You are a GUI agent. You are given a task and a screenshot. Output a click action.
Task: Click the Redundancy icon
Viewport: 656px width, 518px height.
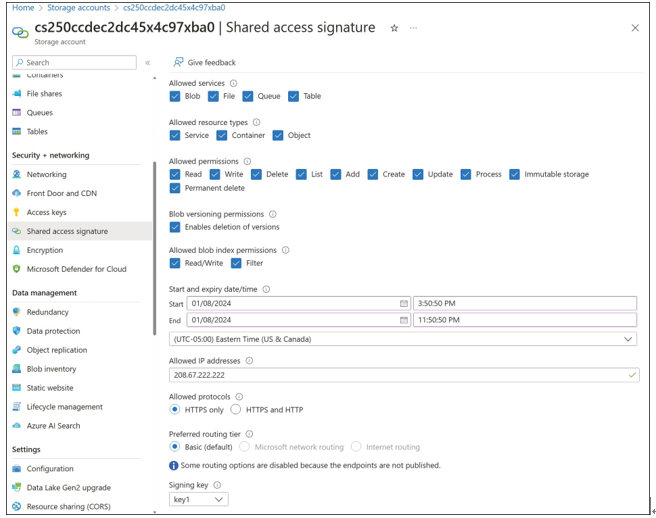pos(17,312)
